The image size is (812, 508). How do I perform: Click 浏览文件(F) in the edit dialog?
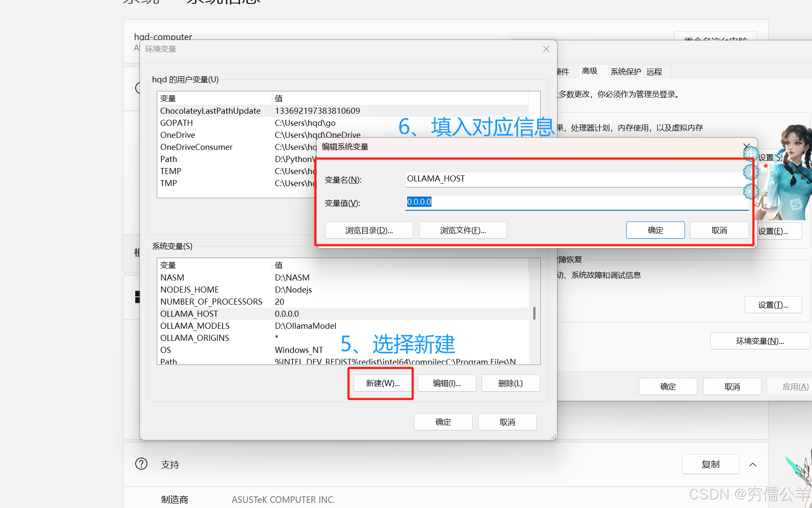point(462,230)
